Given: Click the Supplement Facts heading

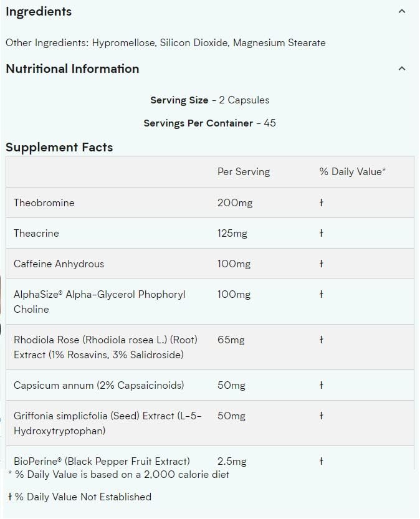Looking at the screenshot, I should [59, 147].
